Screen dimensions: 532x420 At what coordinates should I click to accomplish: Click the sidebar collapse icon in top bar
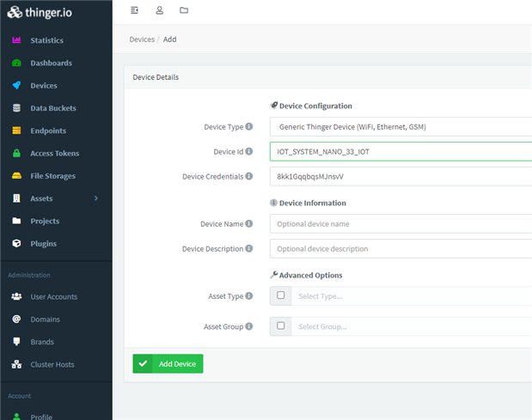135,10
